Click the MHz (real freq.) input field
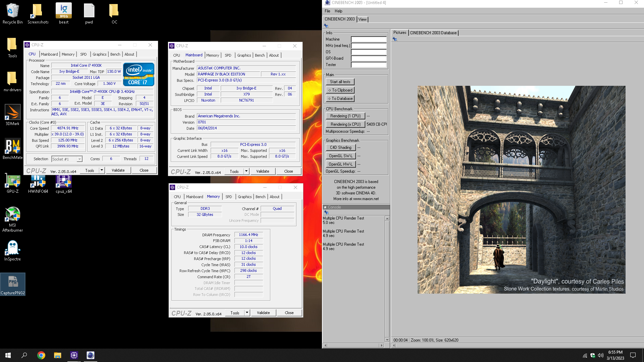 [x=369, y=46]
